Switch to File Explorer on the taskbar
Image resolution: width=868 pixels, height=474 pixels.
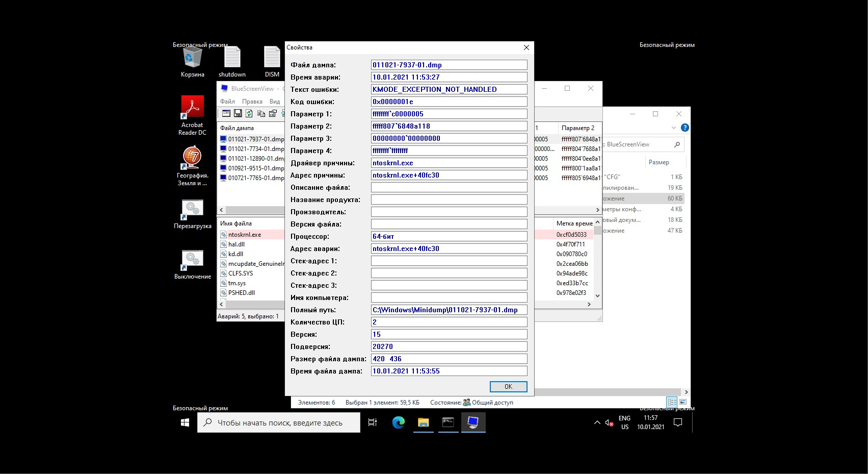click(423, 422)
